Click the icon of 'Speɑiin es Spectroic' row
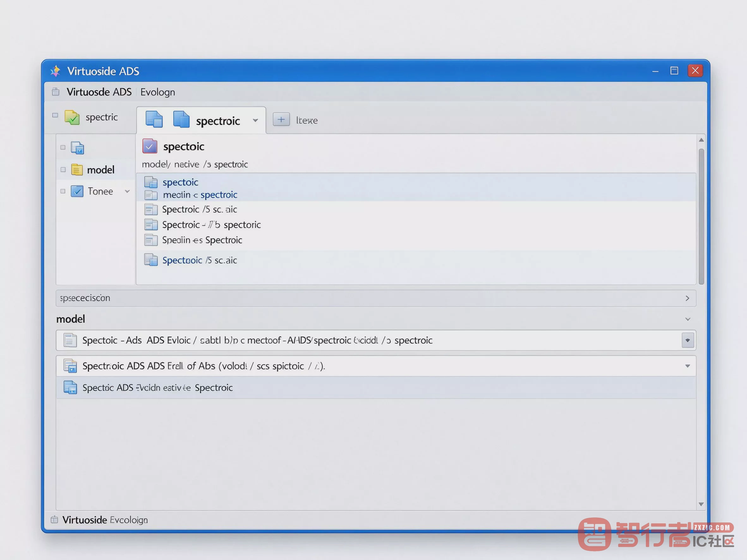This screenshot has width=747, height=560. coord(151,240)
